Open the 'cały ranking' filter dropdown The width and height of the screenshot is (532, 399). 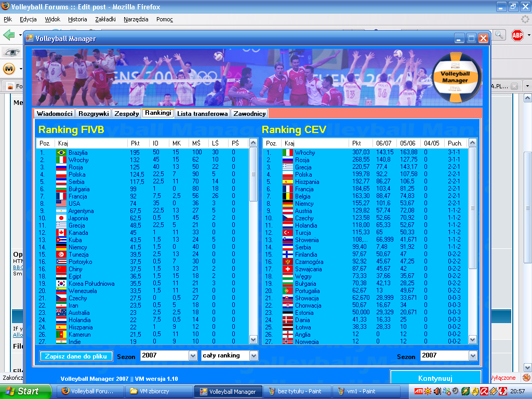coord(254,355)
